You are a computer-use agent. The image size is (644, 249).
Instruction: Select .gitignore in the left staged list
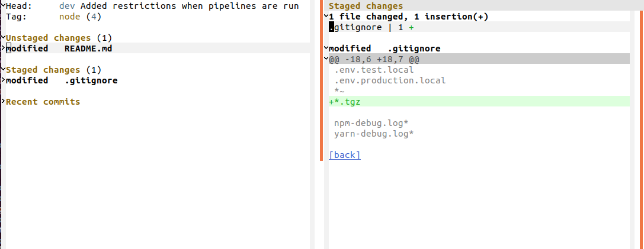[91, 80]
